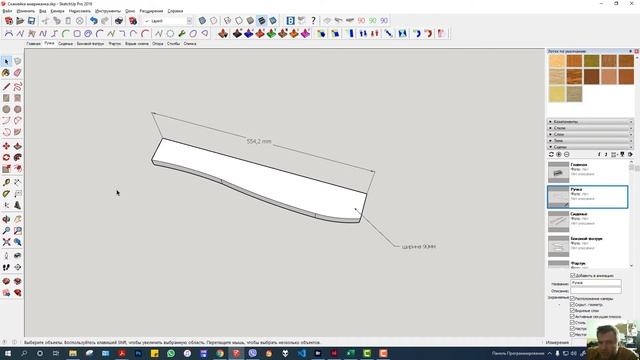640x360 pixels.
Task: Remove scene with minus icon
Action: pos(567,154)
